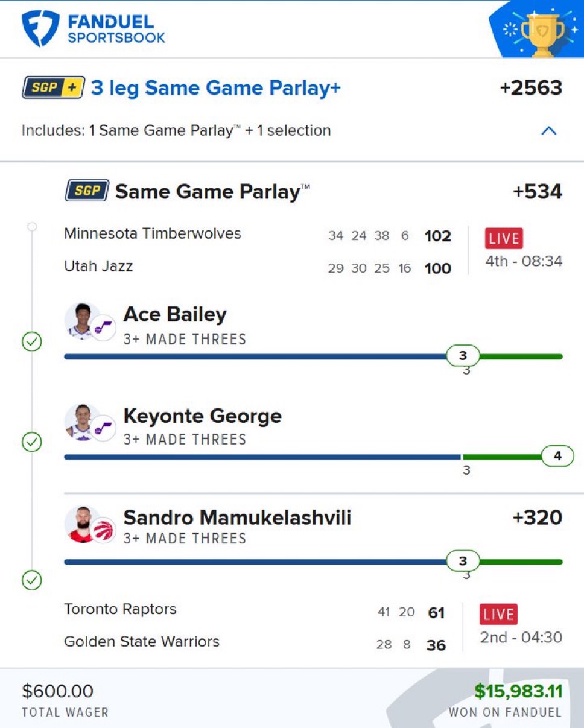This screenshot has height=728, width=584.
Task: Click the FanDuel Sportsbook shield logo
Action: click(40, 28)
